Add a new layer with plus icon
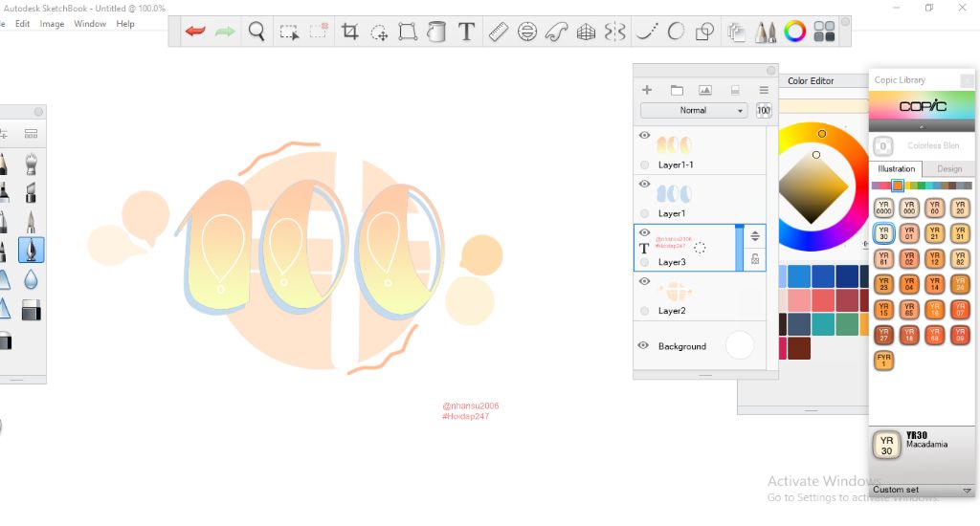This screenshot has height=526, width=980. pyautogui.click(x=647, y=90)
